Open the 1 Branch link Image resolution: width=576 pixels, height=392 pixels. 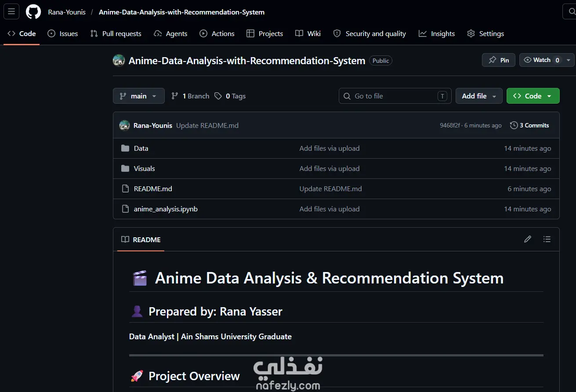pyautogui.click(x=190, y=96)
